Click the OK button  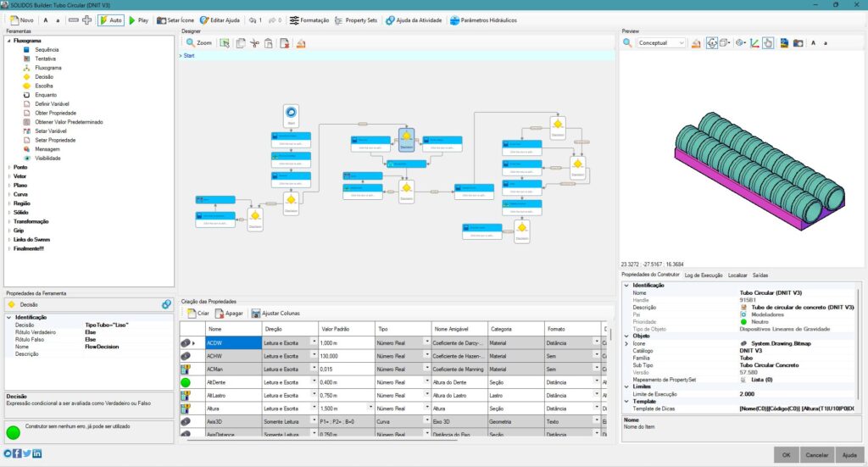tap(786, 455)
